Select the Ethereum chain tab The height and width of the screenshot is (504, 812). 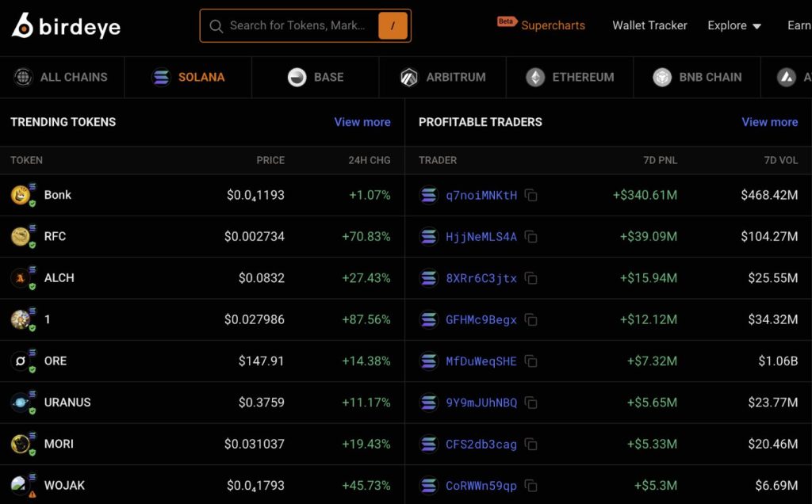tap(570, 78)
